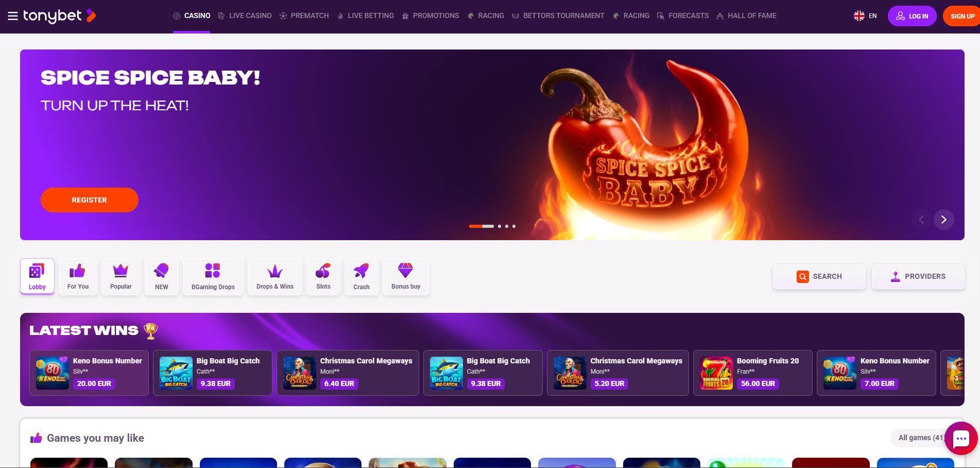Switch to Live Betting

tap(366, 16)
